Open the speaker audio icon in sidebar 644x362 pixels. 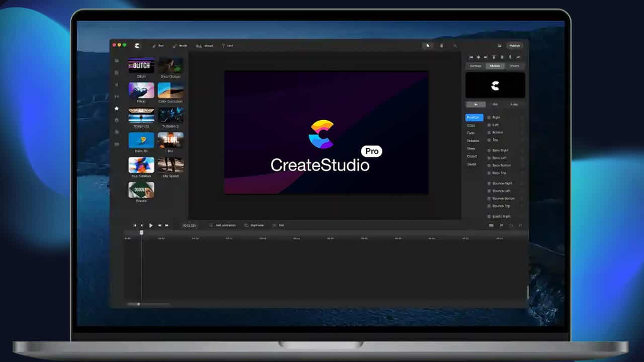[117, 84]
